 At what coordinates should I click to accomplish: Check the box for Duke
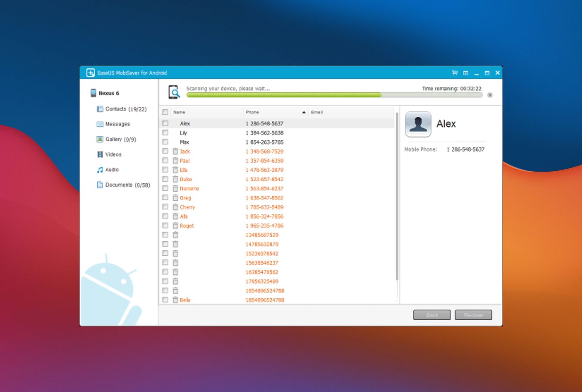pyautogui.click(x=165, y=179)
